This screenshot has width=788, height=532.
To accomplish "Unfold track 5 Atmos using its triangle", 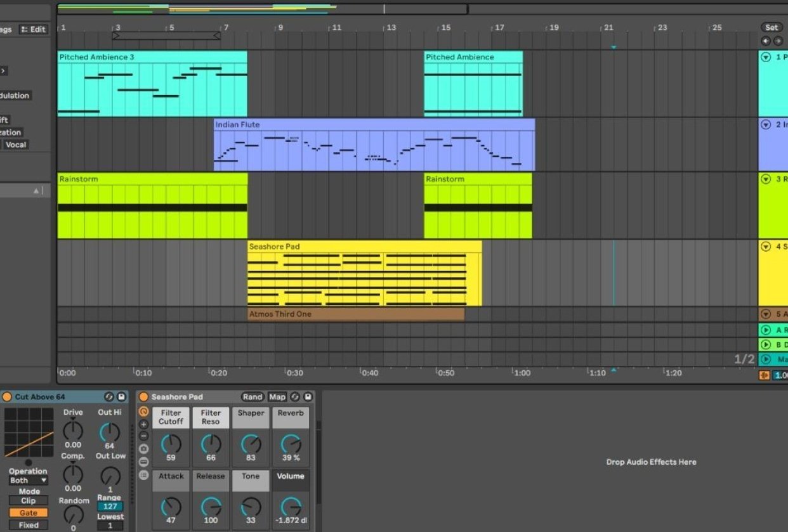I will pos(766,314).
